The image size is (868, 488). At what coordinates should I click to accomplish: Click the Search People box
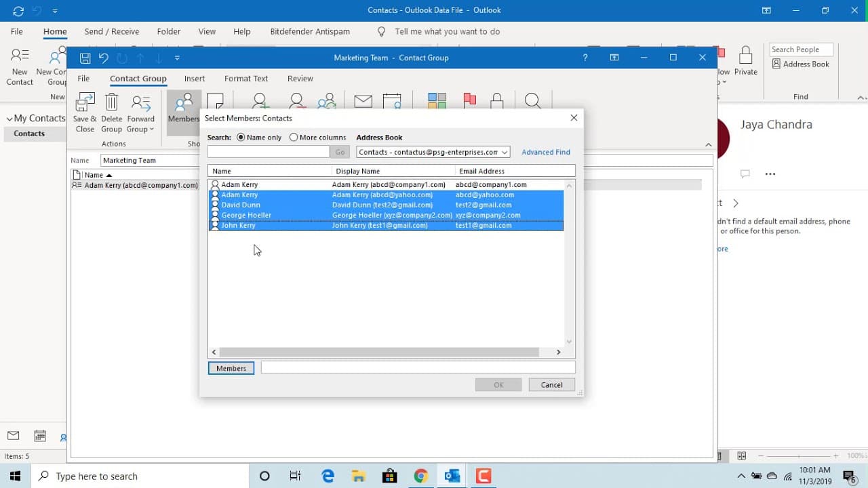pyautogui.click(x=801, y=49)
